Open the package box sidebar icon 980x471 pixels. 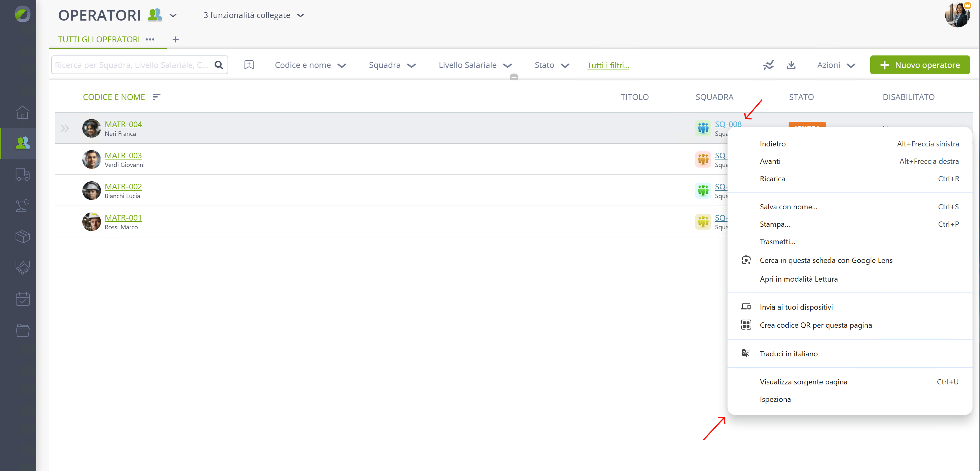pos(22,237)
